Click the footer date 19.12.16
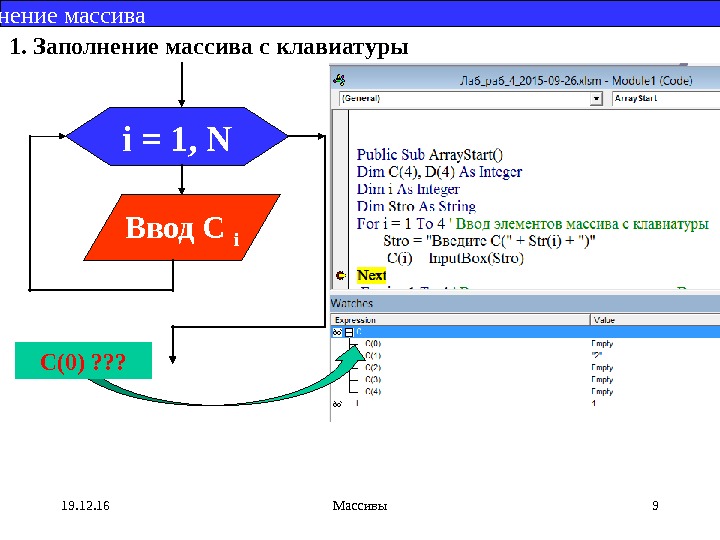720x540 pixels. (85, 506)
